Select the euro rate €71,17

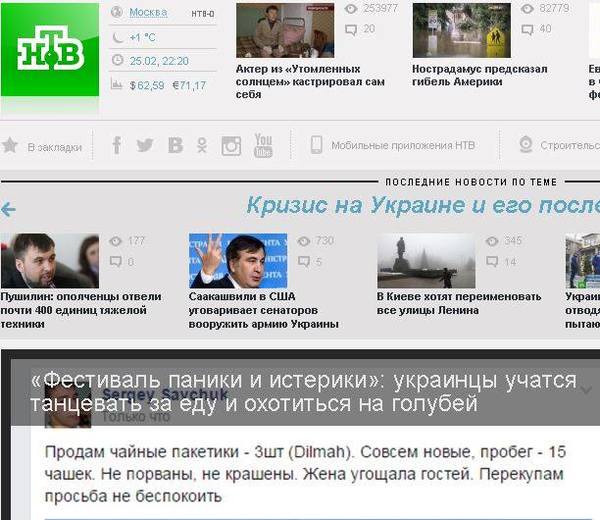coord(189,85)
